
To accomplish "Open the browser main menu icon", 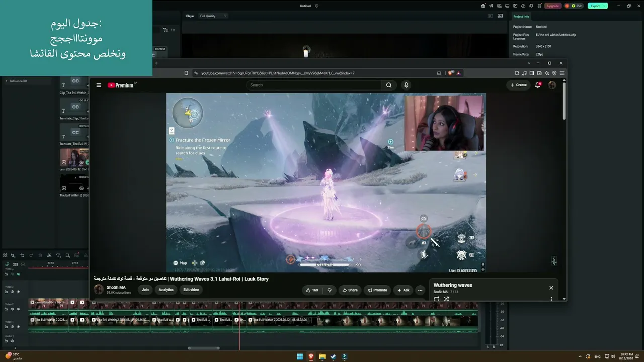I will point(562,73).
